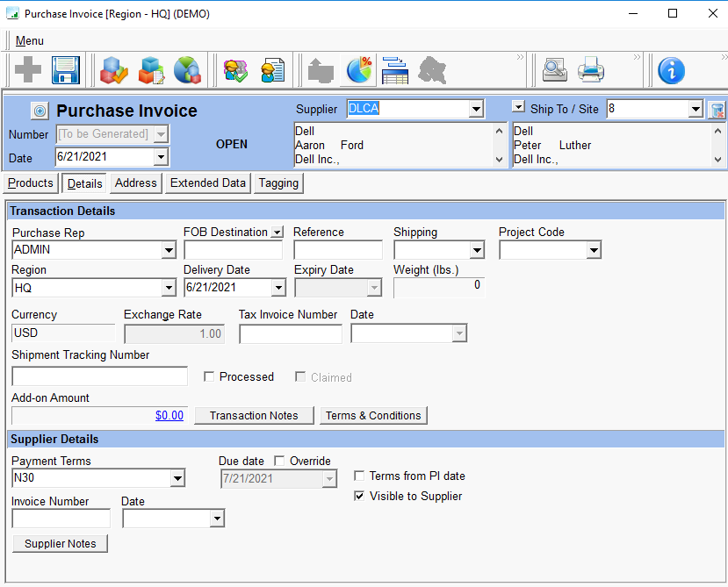Tick the due date Override checkbox

[279, 461]
